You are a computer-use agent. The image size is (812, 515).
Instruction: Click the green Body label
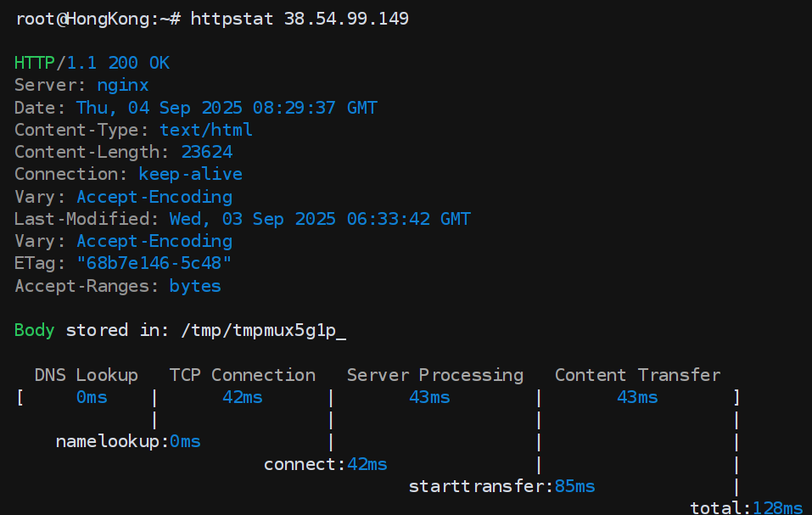pyautogui.click(x=35, y=330)
